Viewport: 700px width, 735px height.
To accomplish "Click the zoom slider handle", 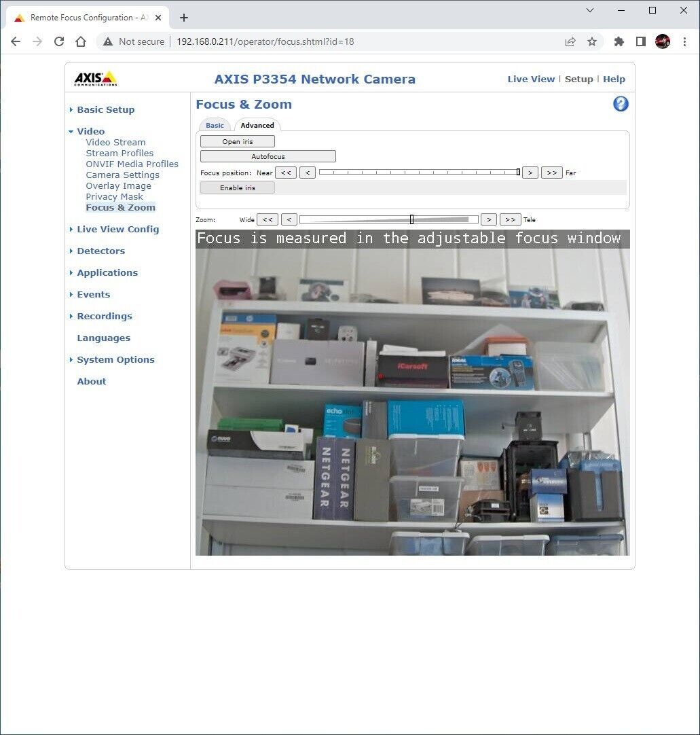I will click(x=411, y=219).
